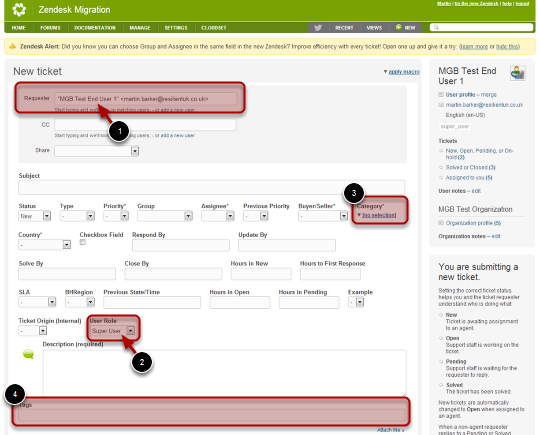The height and width of the screenshot is (435, 540).
Task: Open the Manage menu
Action: pos(140,28)
